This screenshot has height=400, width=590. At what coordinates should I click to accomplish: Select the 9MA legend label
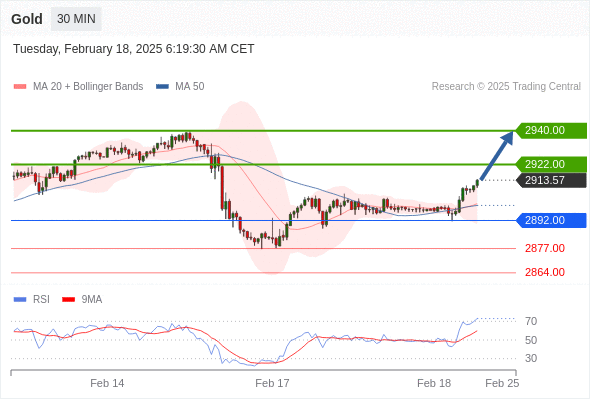[92, 300]
